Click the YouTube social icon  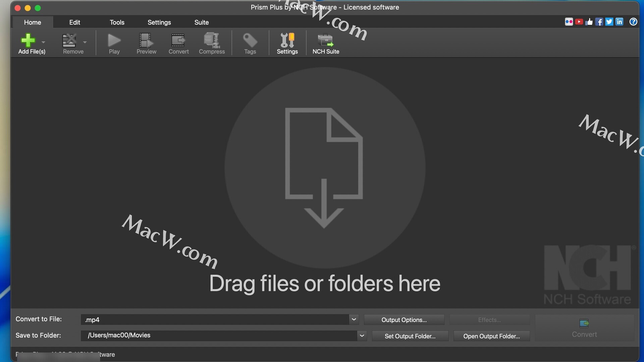tap(579, 22)
